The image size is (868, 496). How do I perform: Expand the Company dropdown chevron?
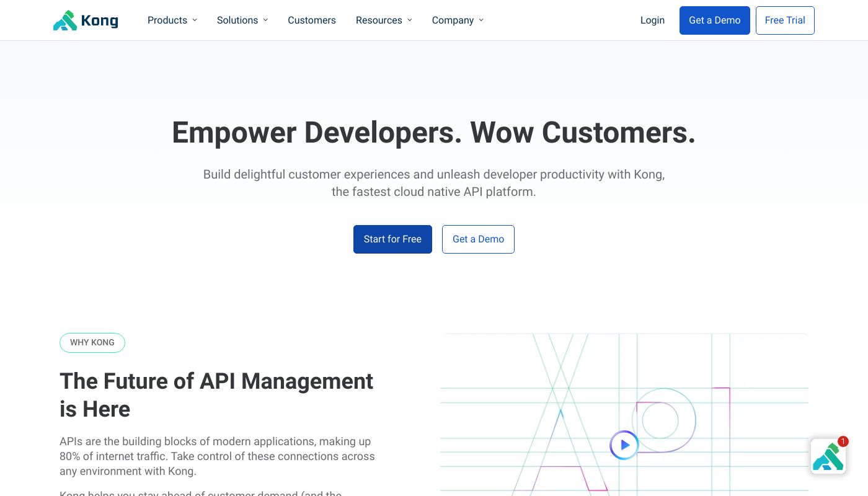[481, 20]
